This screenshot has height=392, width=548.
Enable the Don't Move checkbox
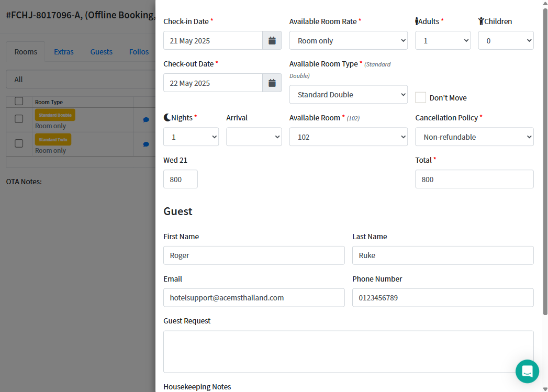click(x=420, y=98)
